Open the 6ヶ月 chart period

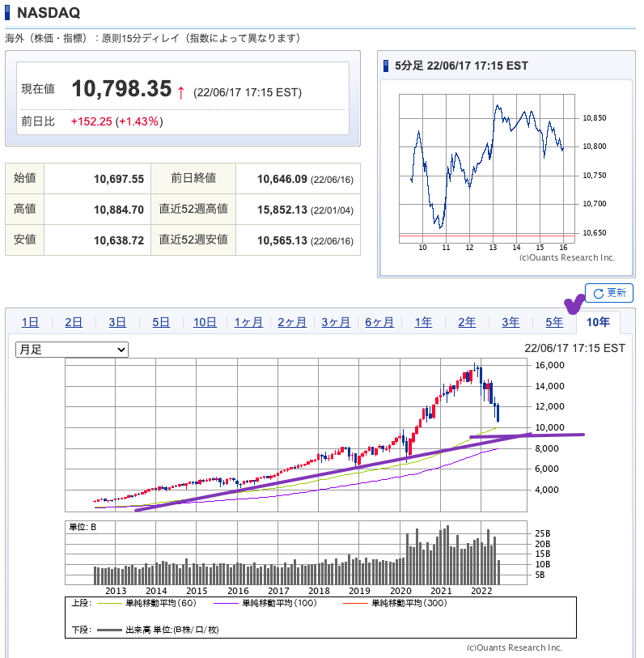point(379,322)
